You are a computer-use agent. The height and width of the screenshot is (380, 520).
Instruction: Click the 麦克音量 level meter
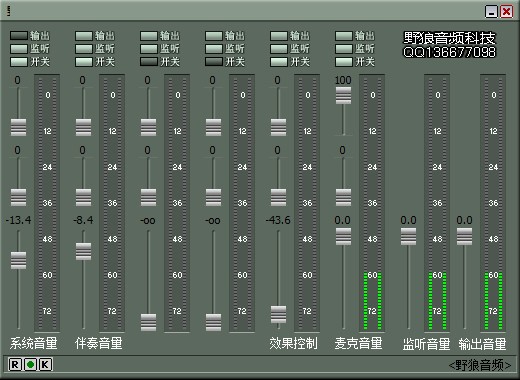tap(372, 203)
